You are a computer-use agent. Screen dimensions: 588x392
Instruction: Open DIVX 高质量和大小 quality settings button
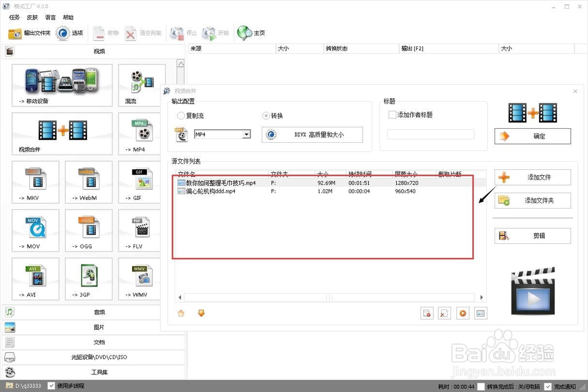coord(312,135)
